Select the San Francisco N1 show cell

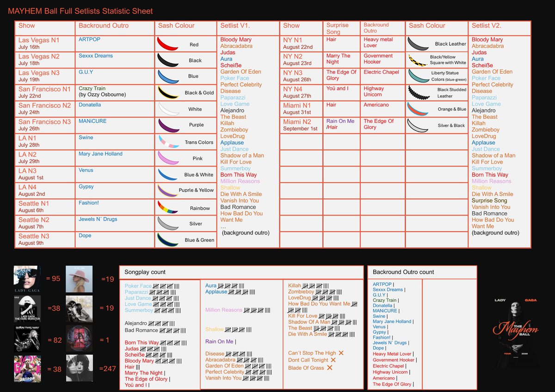tap(45, 92)
